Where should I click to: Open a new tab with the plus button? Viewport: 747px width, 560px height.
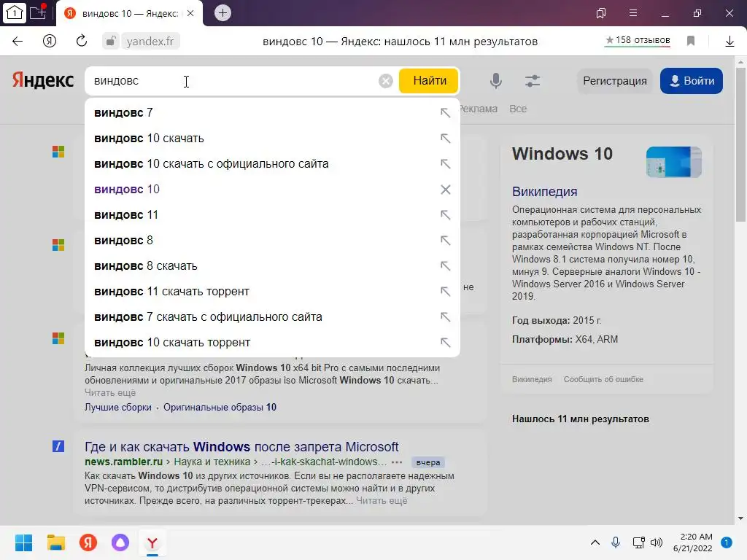tap(222, 13)
